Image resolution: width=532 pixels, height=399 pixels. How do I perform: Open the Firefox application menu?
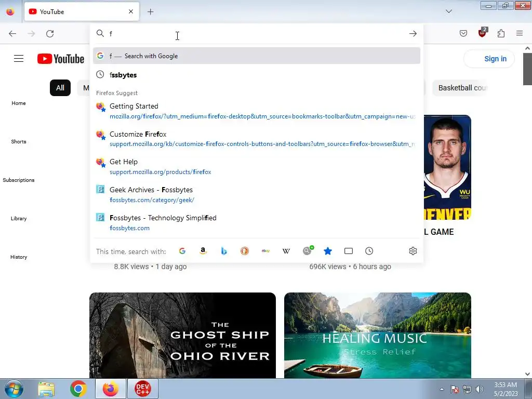click(x=520, y=33)
